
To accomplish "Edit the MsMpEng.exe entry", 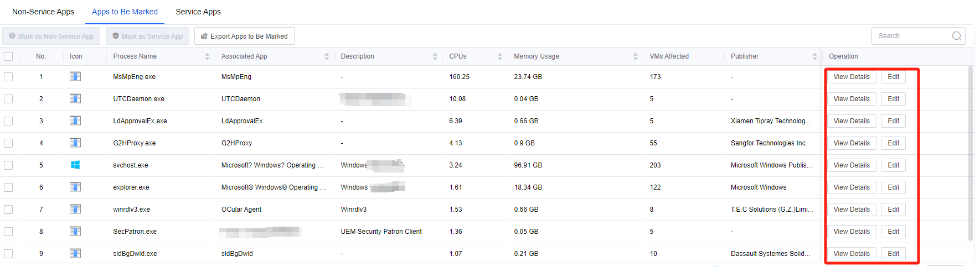I will click(x=894, y=77).
